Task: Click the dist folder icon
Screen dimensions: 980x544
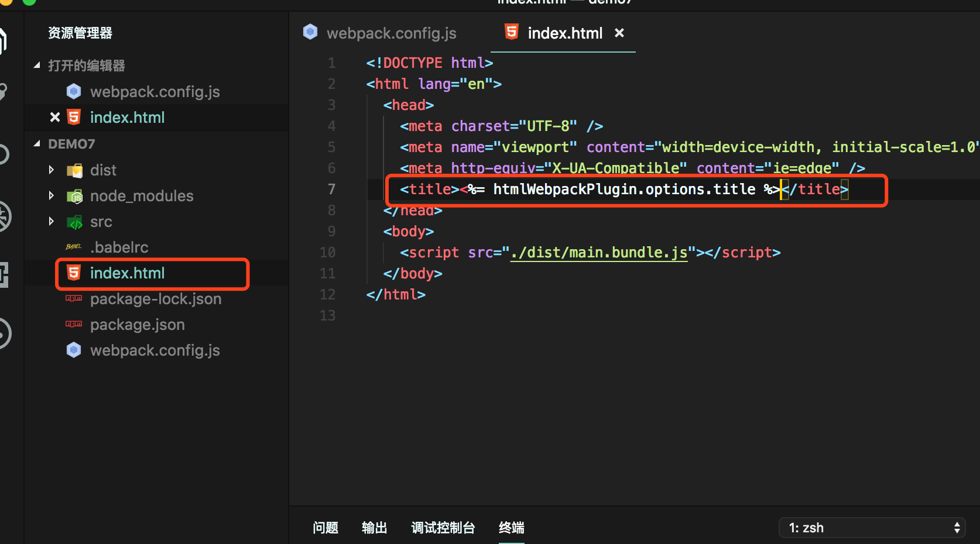Action: click(x=74, y=170)
